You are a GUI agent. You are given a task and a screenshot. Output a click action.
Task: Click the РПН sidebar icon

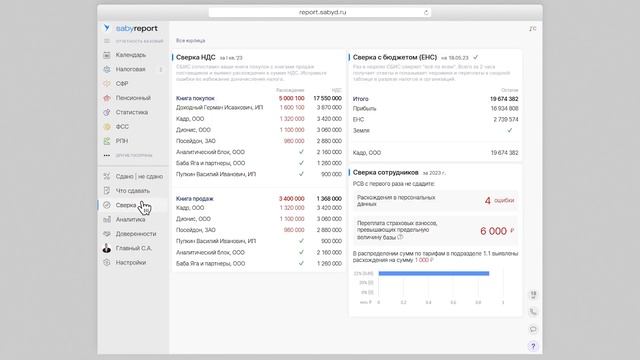pos(107,141)
